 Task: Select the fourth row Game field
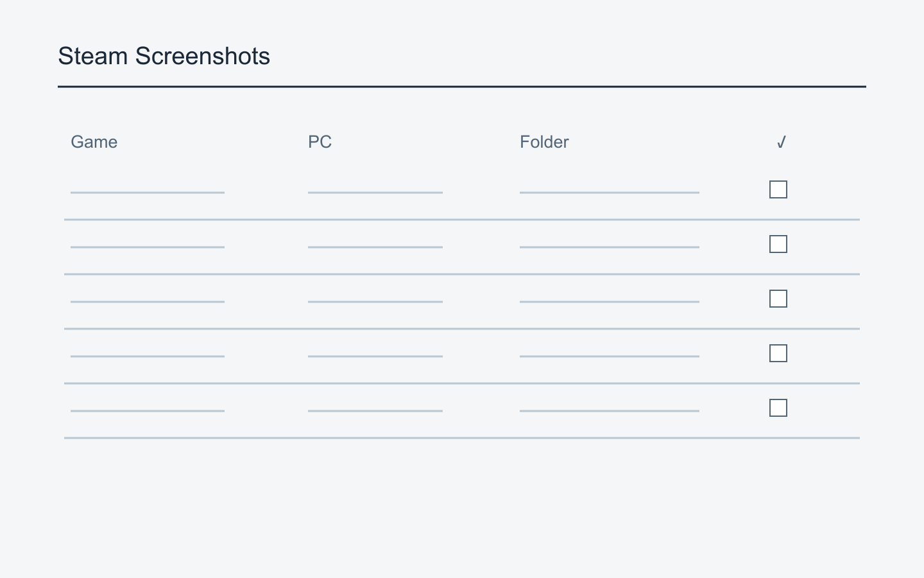(x=148, y=347)
